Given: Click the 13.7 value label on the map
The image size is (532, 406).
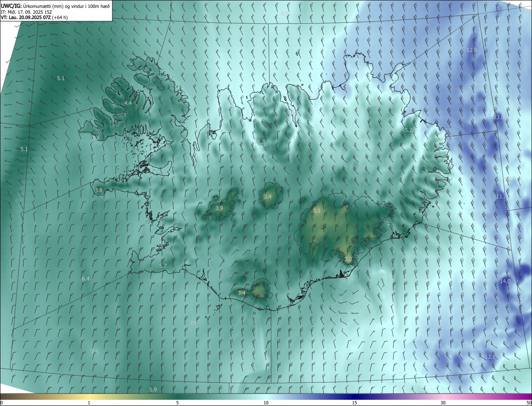Looking at the screenshot, I should 501,196.
